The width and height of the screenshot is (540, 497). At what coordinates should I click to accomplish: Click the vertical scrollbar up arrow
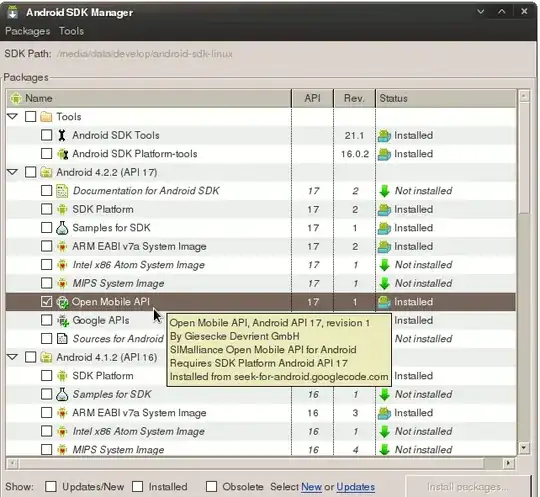524,96
